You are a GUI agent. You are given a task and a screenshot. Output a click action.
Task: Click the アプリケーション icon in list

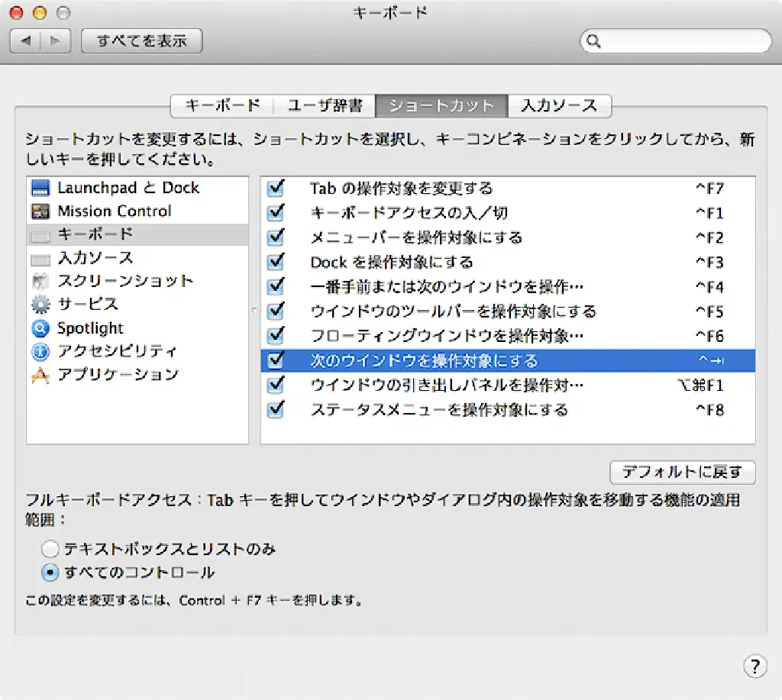(40, 376)
